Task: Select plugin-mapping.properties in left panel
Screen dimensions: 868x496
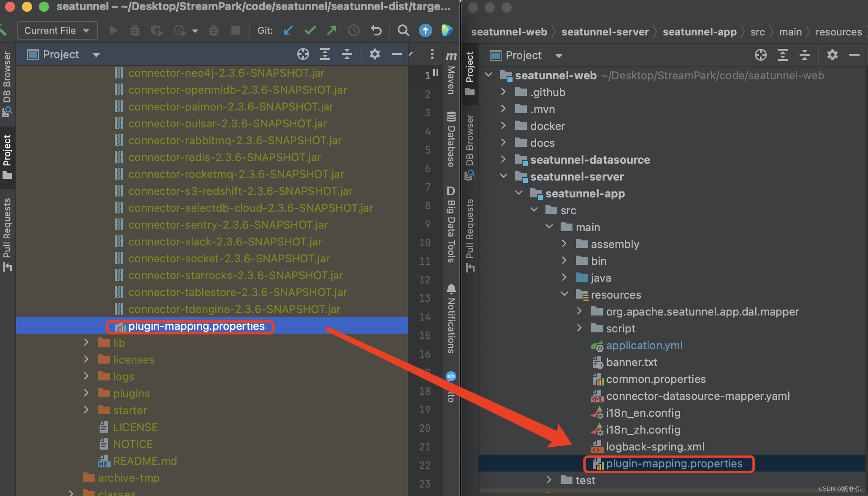Action: click(x=195, y=326)
